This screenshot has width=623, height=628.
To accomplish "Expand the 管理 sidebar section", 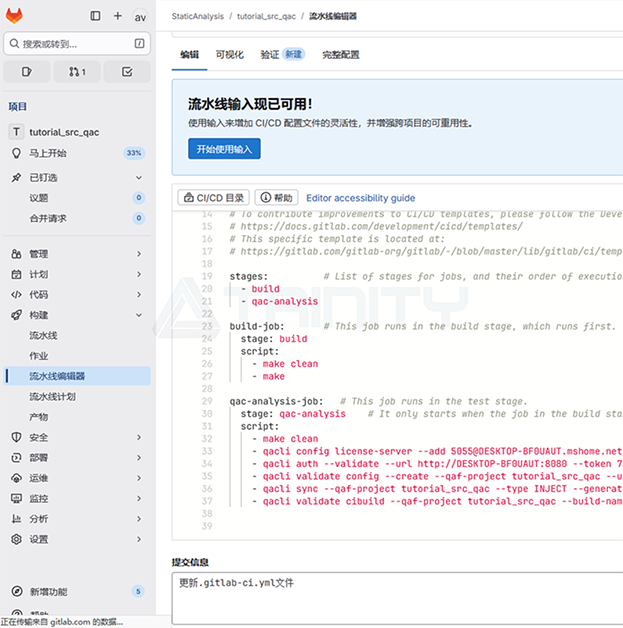I will tap(76, 254).
